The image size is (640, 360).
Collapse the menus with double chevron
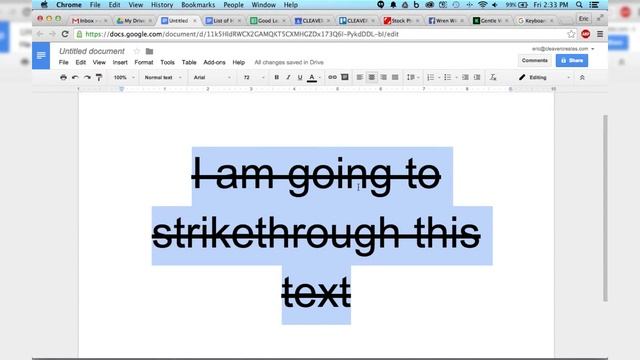click(x=582, y=77)
